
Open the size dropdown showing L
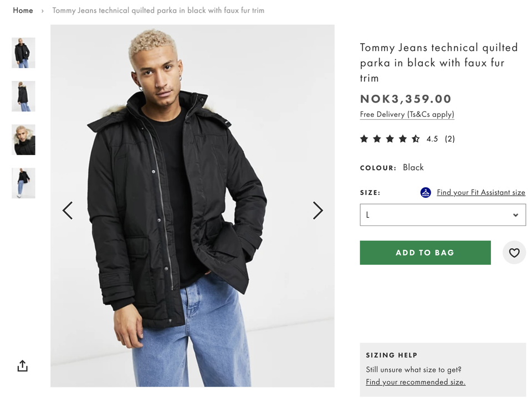(442, 215)
